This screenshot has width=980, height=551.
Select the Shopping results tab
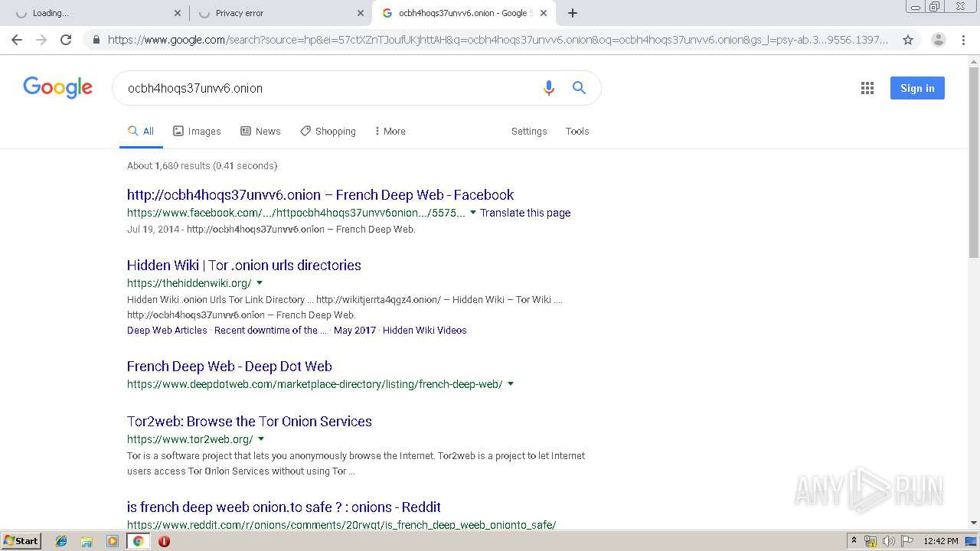tap(328, 132)
